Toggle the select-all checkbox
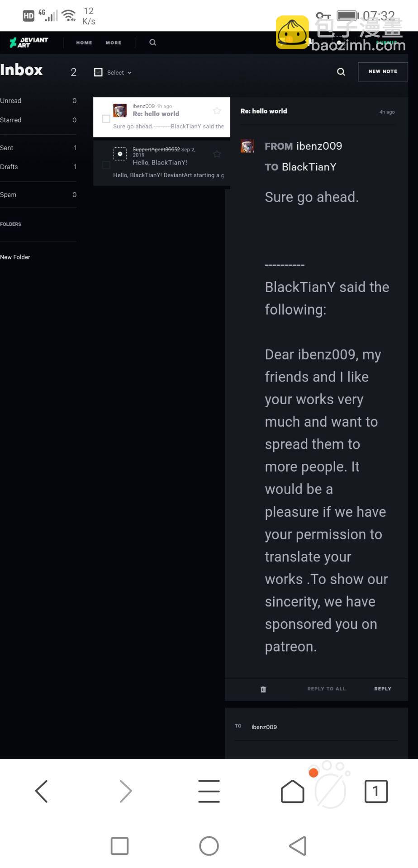The image size is (418, 868). pos(98,72)
